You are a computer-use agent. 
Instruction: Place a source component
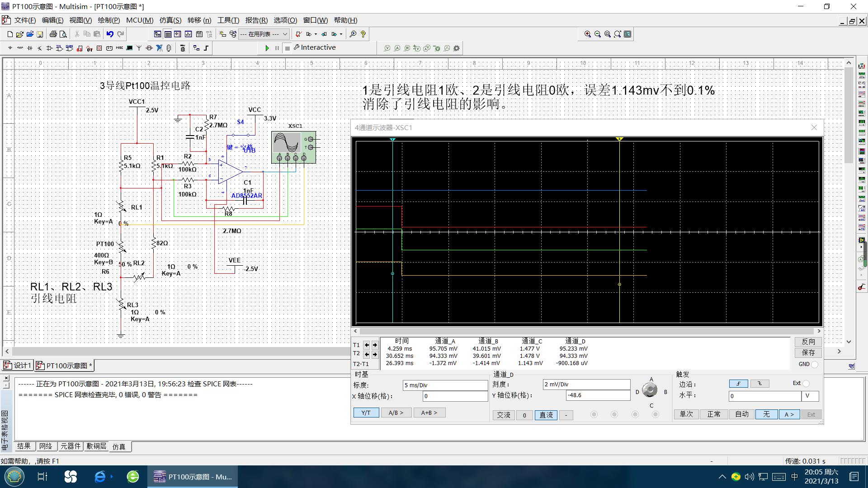[10, 48]
